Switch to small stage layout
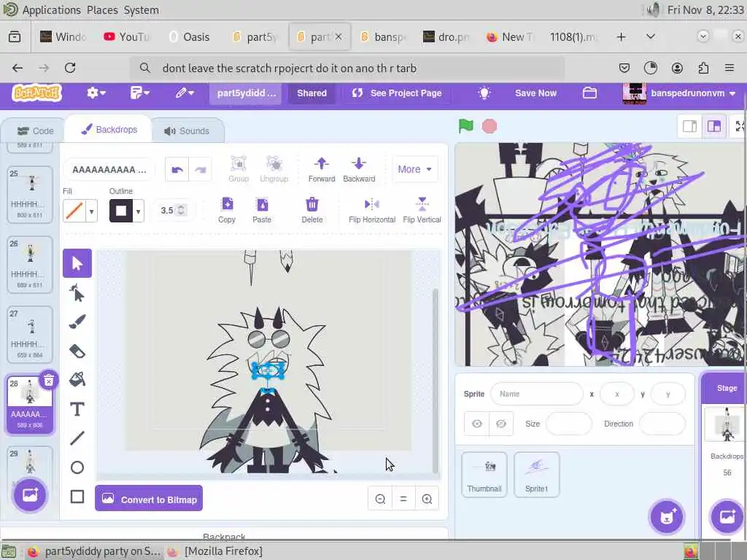 (x=690, y=126)
